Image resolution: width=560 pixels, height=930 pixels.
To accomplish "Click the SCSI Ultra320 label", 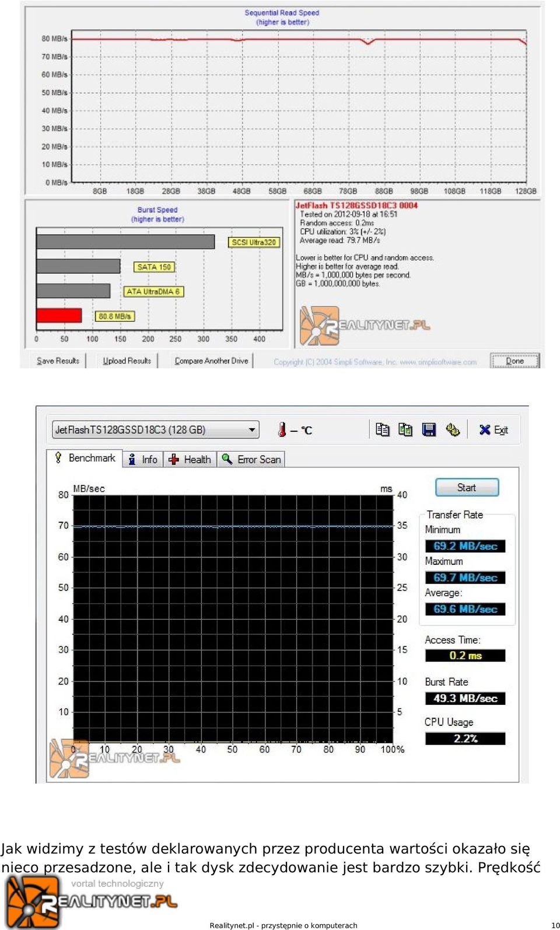I will click(x=254, y=242).
